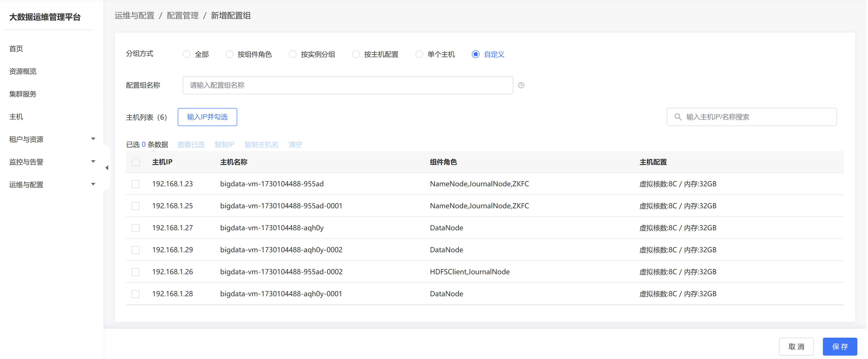Viewport: 868px width, 359px height.
Task: Open the 监控与告警 sidebar menu
Action: click(x=26, y=162)
